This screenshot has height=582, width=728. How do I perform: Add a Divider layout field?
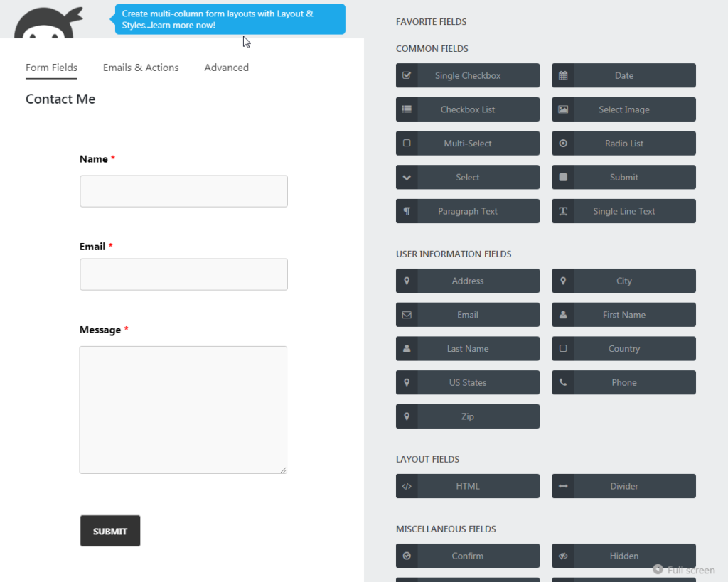coord(623,486)
